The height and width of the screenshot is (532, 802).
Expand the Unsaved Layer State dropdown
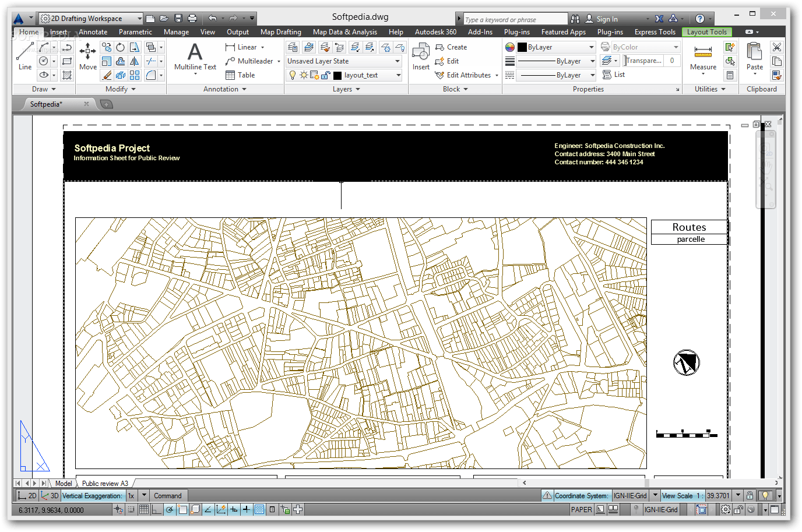coord(343,61)
